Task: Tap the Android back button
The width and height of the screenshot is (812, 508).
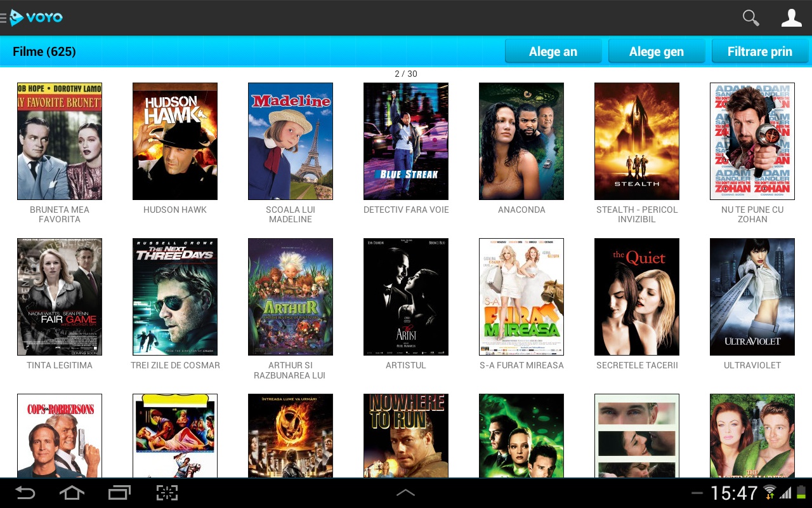Action: click(x=25, y=493)
